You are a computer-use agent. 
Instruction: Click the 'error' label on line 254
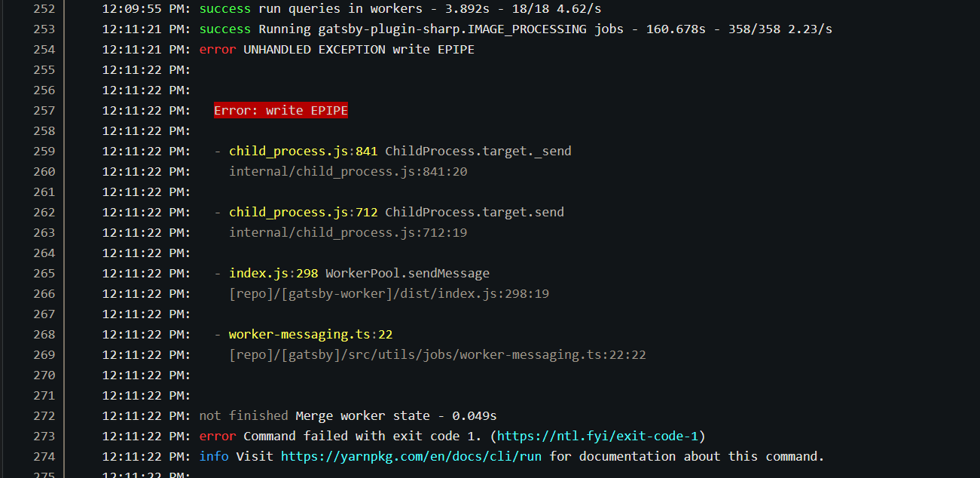(x=218, y=50)
